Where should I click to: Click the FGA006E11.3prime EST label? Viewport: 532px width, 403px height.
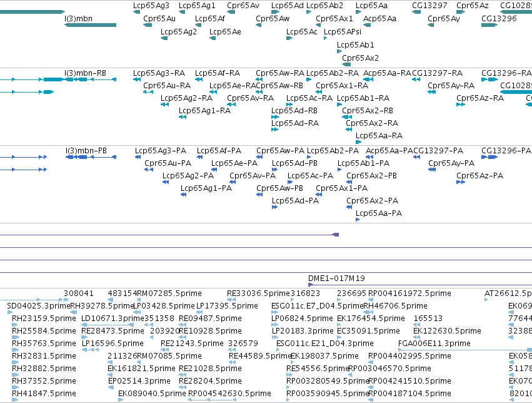pos(434,344)
